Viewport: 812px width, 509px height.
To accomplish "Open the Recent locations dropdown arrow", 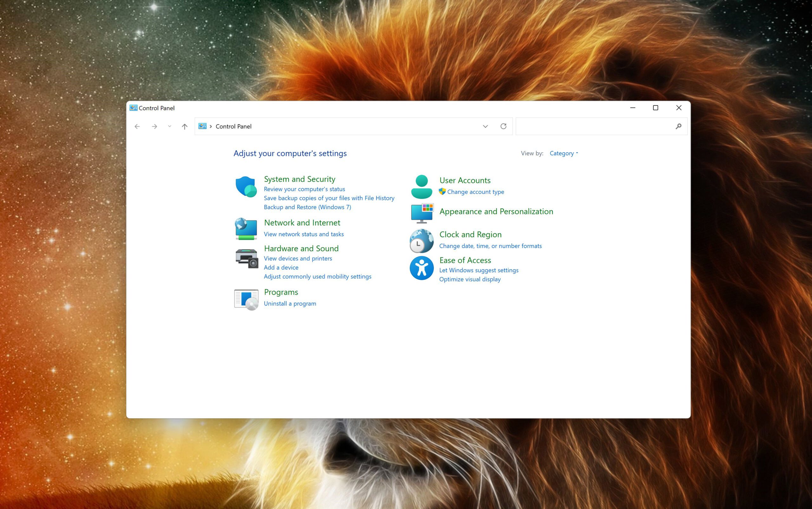I will (x=169, y=126).
